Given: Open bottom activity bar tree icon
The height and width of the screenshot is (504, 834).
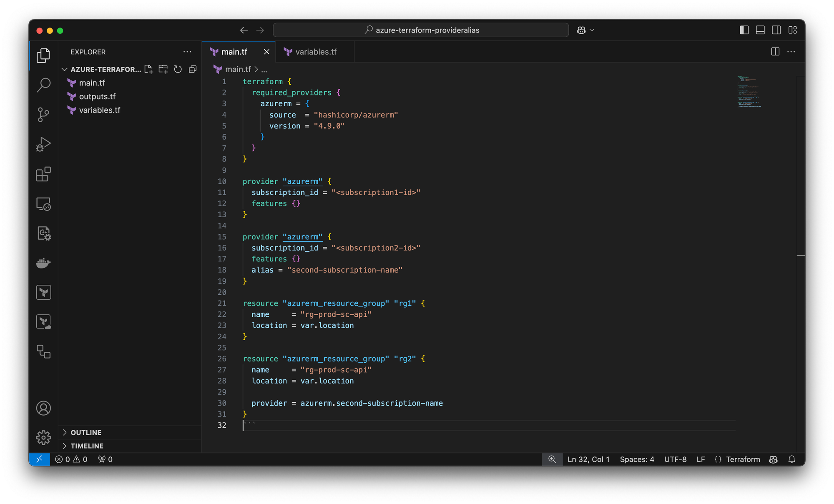Looking at the screenshot, I should click(43, 351).
